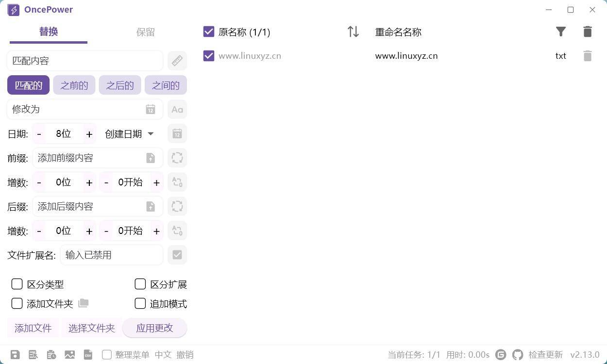The width and height of the screenshot is (607, 364).
Task: Click the file icon inside 后缀 field
Action: coord(151,206)
